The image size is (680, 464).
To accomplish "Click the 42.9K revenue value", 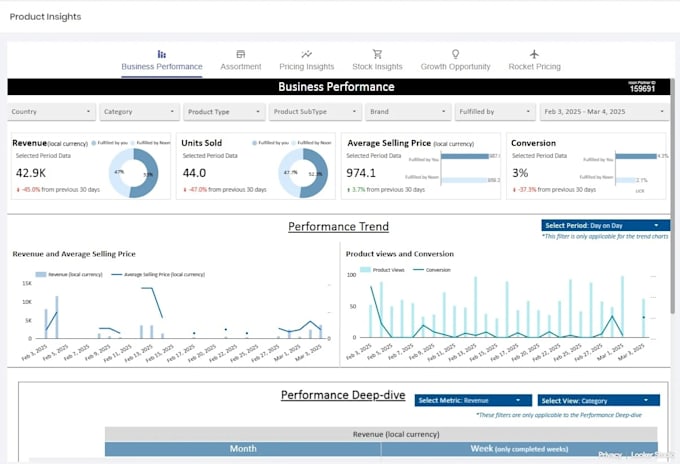I will tap(31, 173).
